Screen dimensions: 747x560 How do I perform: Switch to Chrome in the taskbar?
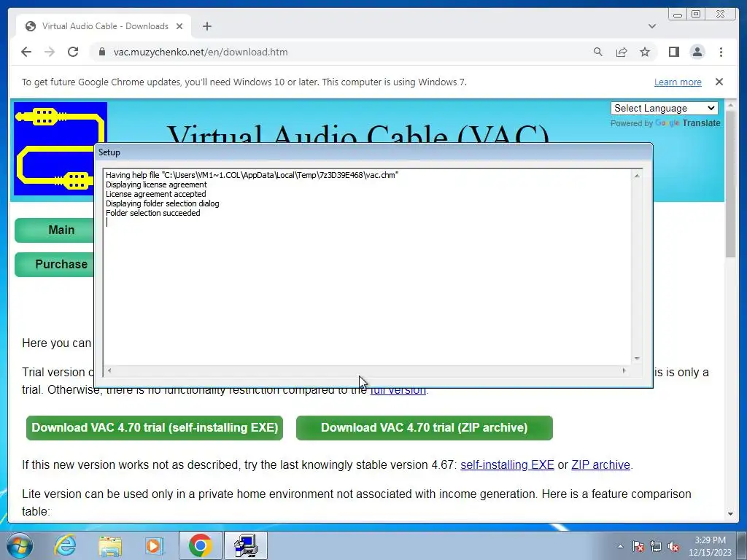pos(200,545)
